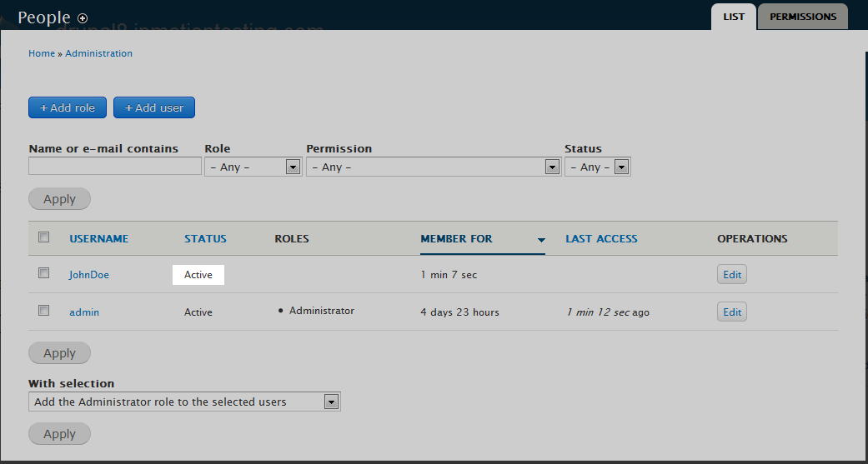868x464 pixels.
Task: Focus the Name or e-mail contains field
Action: tap(115, 166)
